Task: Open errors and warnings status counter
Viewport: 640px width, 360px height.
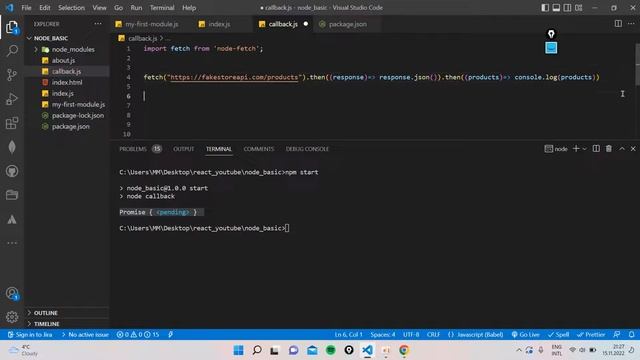Action: (x=138, y=335)
